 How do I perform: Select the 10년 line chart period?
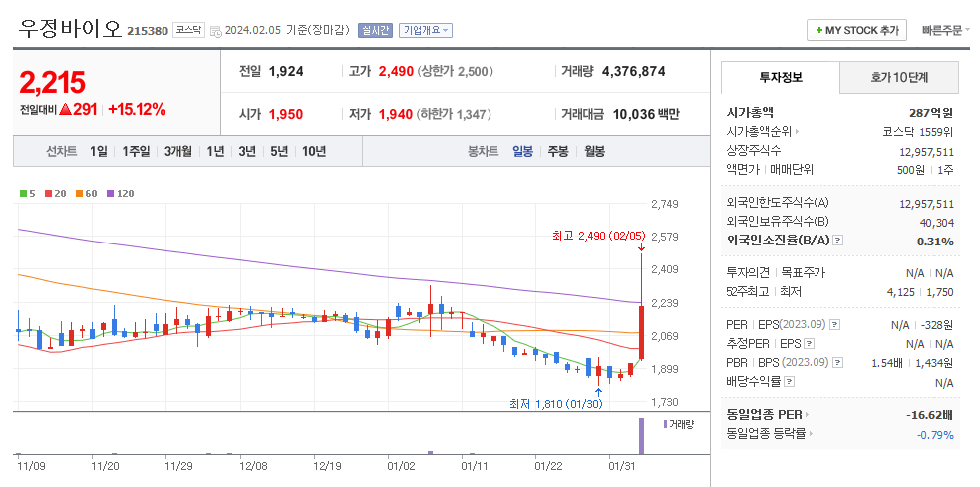314,151
